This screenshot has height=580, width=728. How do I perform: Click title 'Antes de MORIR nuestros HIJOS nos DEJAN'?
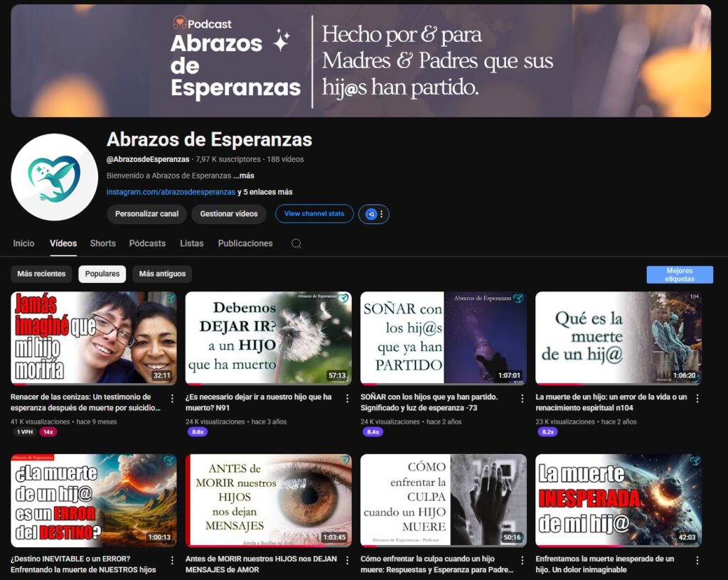[261, 564]
